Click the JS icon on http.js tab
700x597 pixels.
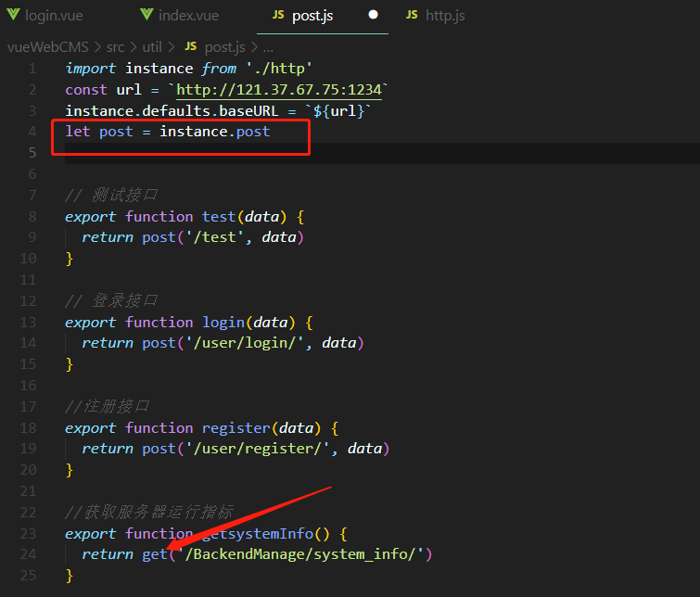pos(412,15)
